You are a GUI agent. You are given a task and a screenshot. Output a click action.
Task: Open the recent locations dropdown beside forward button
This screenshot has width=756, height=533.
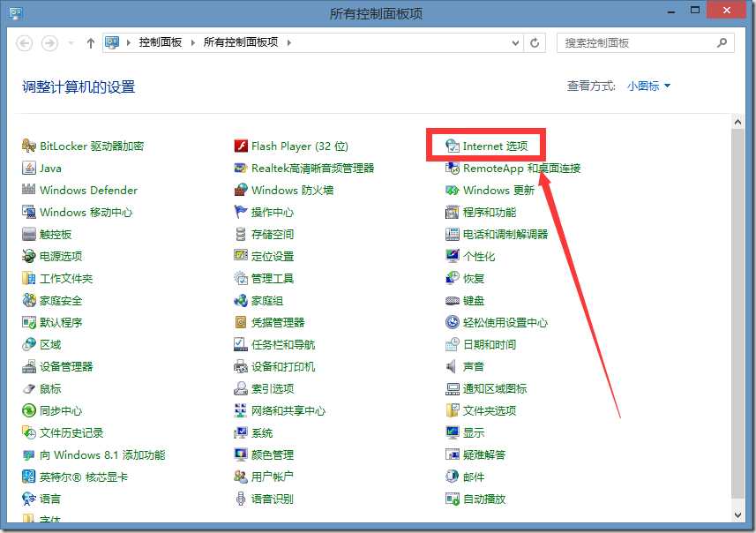point(71,43)
